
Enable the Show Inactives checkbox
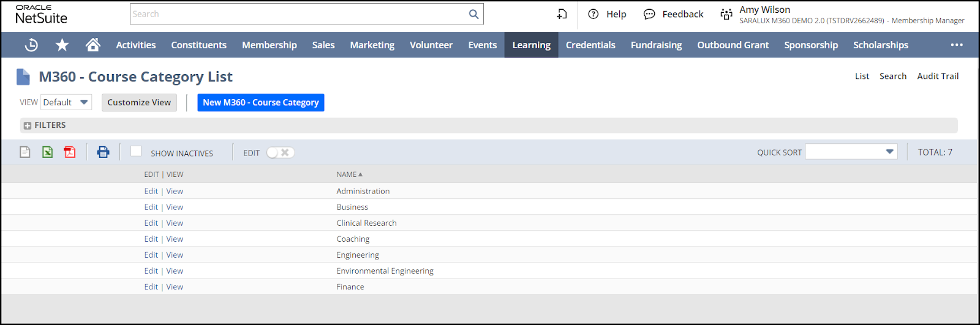tap(136, 151)
